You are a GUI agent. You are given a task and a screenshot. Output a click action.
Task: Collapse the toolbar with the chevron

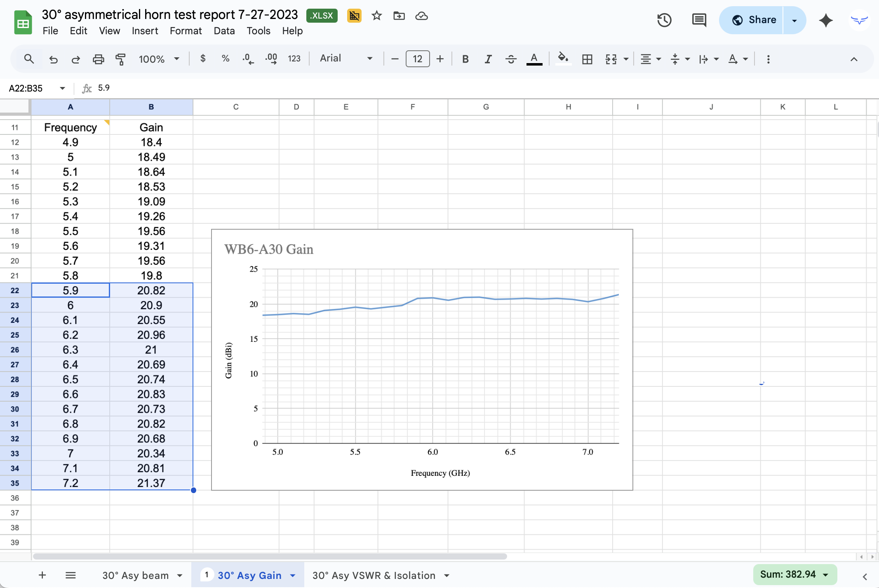click(854, 59)
